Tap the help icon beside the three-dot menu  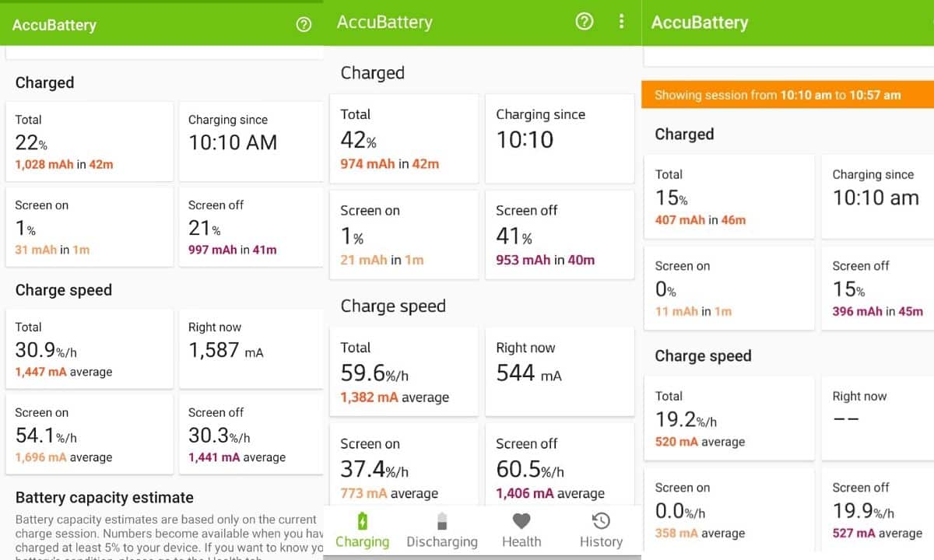[x=584, y=22]
